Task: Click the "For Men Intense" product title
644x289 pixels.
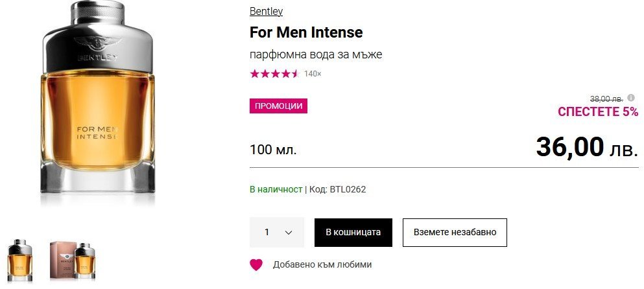Action: click(x=306, y=32)
